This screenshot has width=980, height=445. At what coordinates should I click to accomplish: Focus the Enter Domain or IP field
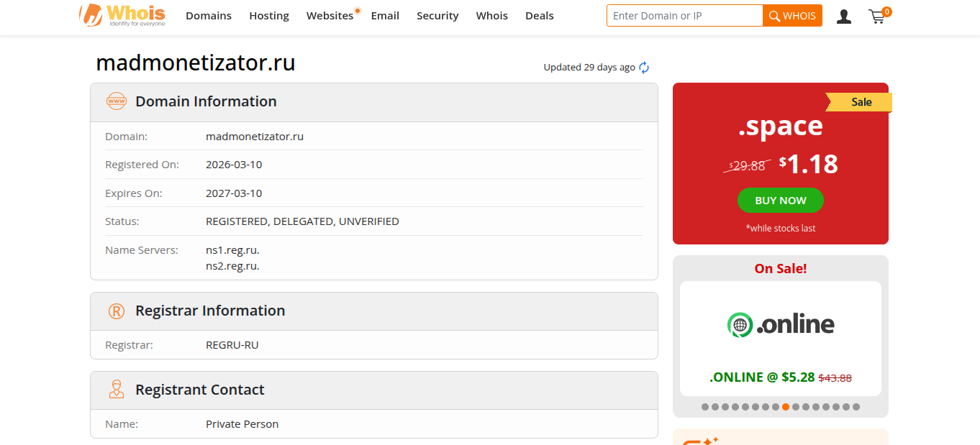[684, 16]
